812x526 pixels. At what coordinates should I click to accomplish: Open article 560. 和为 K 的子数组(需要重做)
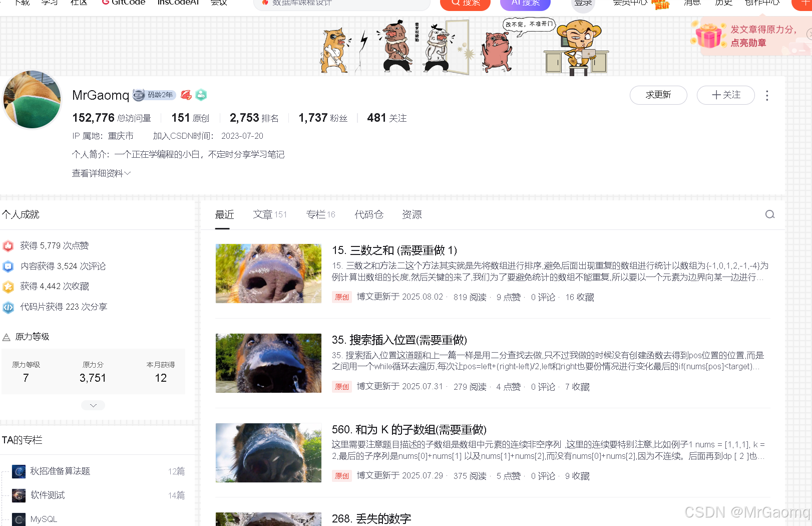click(x=409, y=430)
